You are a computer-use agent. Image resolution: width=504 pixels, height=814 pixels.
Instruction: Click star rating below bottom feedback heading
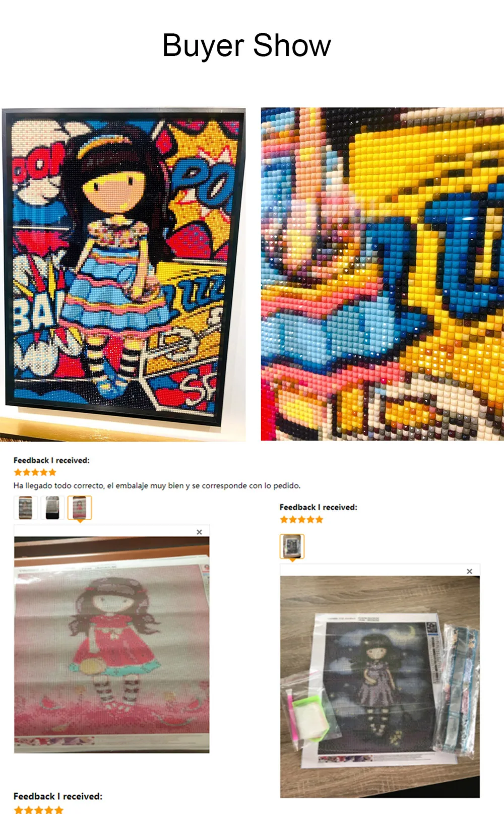click(39, 810)
